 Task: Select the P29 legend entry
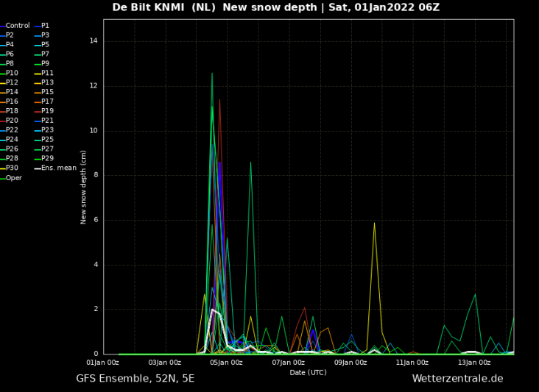coord(47,159)
